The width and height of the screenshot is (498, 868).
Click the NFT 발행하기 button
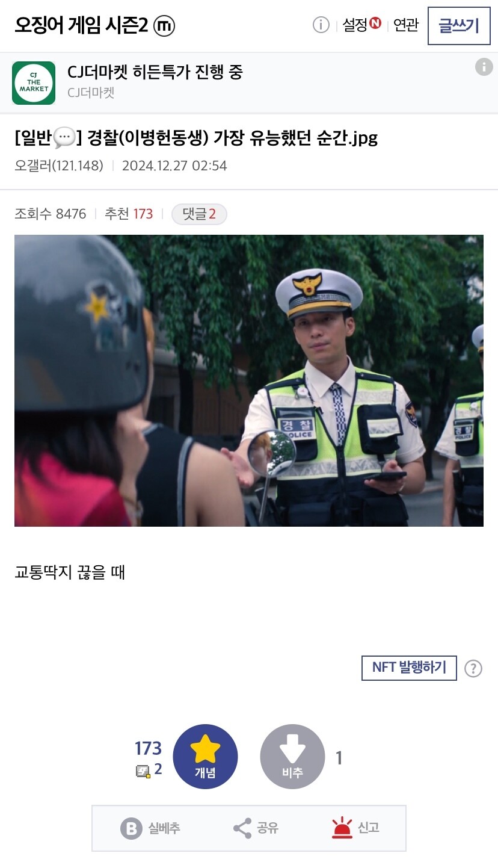coord(409,668)
